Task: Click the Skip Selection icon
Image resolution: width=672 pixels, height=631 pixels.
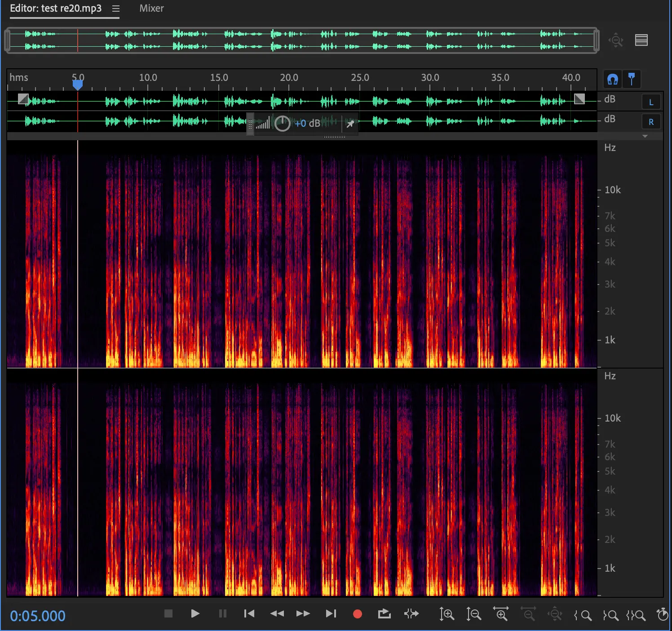Action: point(411,614)
